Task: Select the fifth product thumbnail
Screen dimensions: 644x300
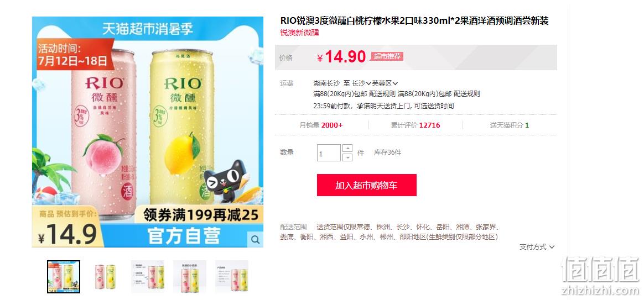Action: point(232,277)
